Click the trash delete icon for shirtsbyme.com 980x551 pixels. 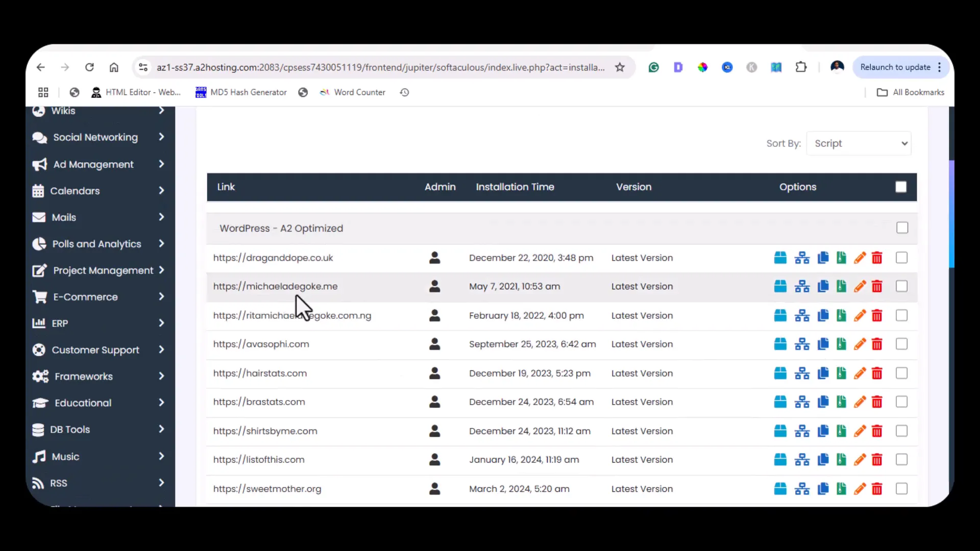[x=877, y=431]
